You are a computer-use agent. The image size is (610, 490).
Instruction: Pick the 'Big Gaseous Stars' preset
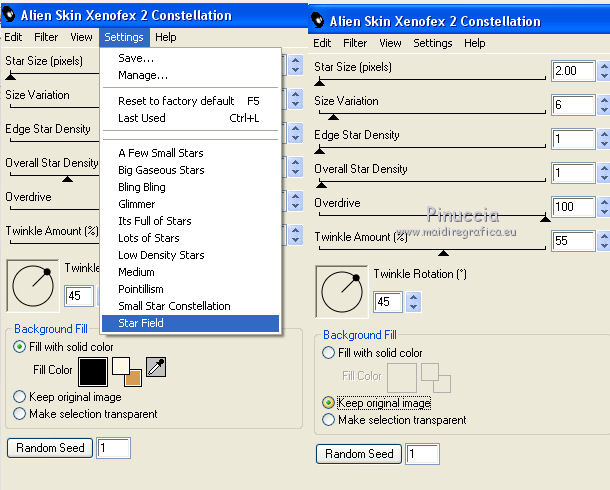[x=191, y=170]
